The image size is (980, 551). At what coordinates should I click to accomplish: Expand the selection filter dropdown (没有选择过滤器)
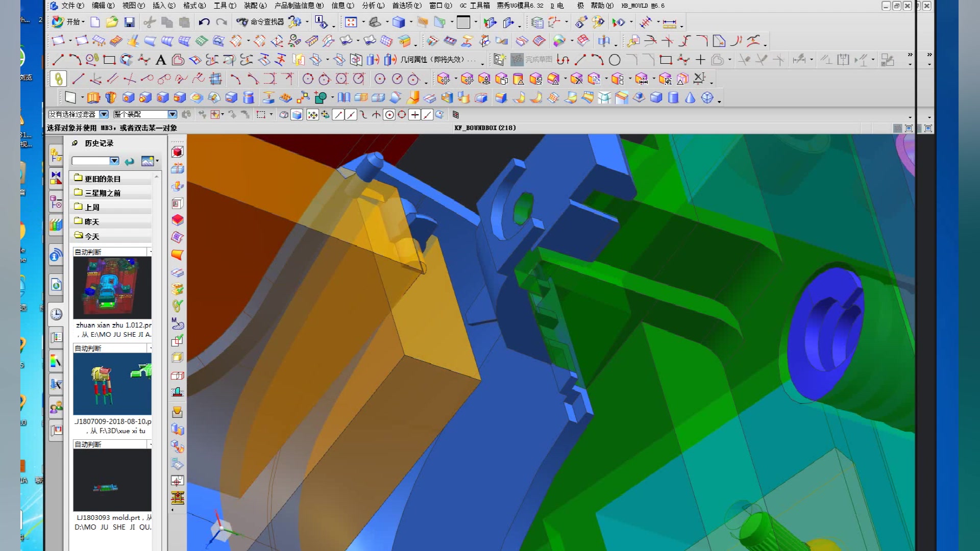(104, 114)
